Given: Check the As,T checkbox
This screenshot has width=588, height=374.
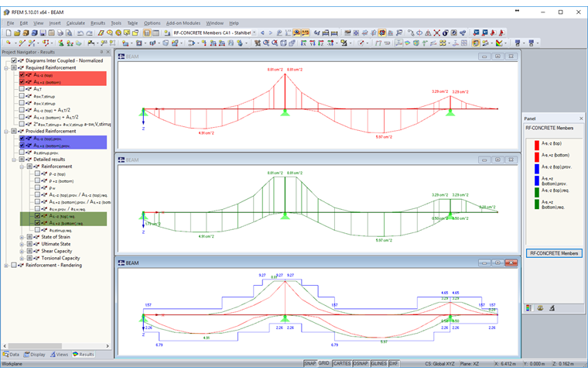Looking at the screenshot, I should tap(22, 89).
